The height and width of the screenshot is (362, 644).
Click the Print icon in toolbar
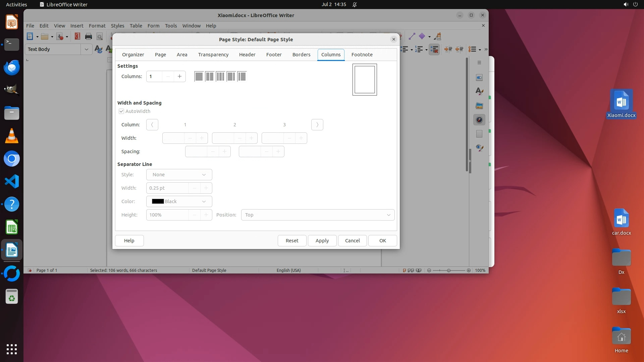pos(89,37)
